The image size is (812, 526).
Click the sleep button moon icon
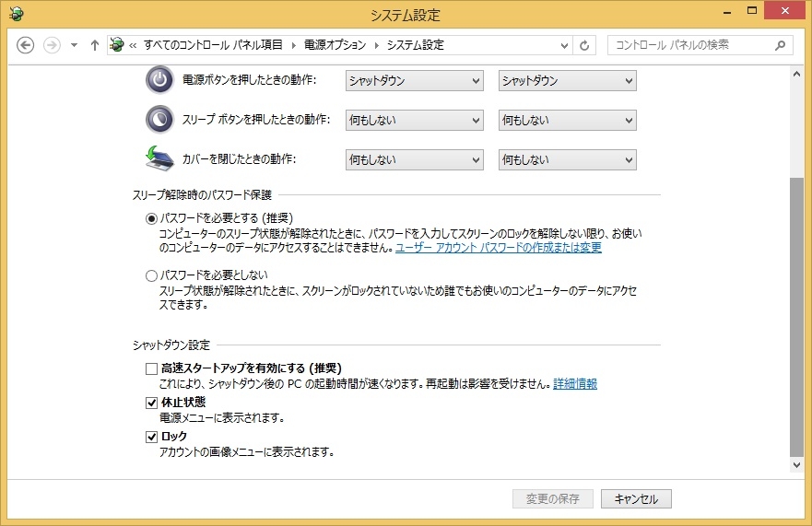coord(160,120)
